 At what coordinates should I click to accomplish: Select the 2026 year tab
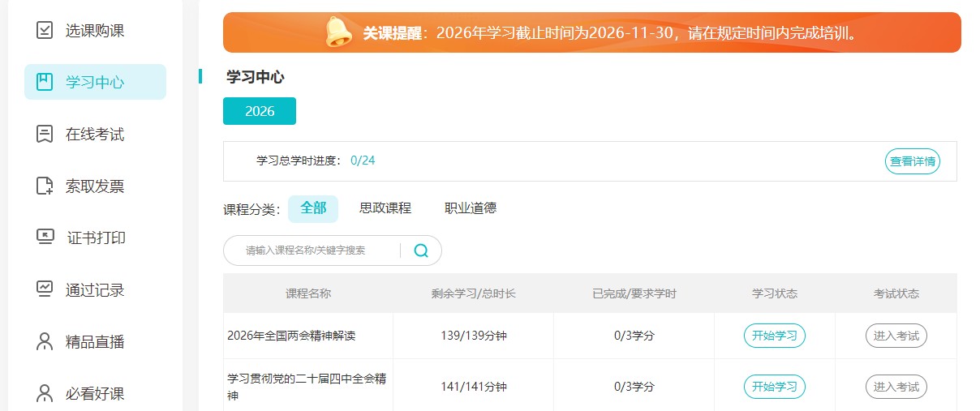[260, 111]
